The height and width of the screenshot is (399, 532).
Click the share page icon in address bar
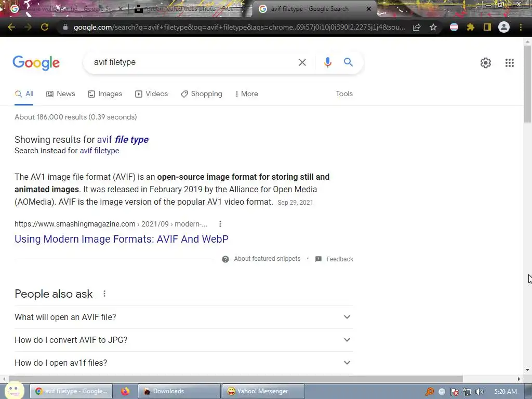417,27
